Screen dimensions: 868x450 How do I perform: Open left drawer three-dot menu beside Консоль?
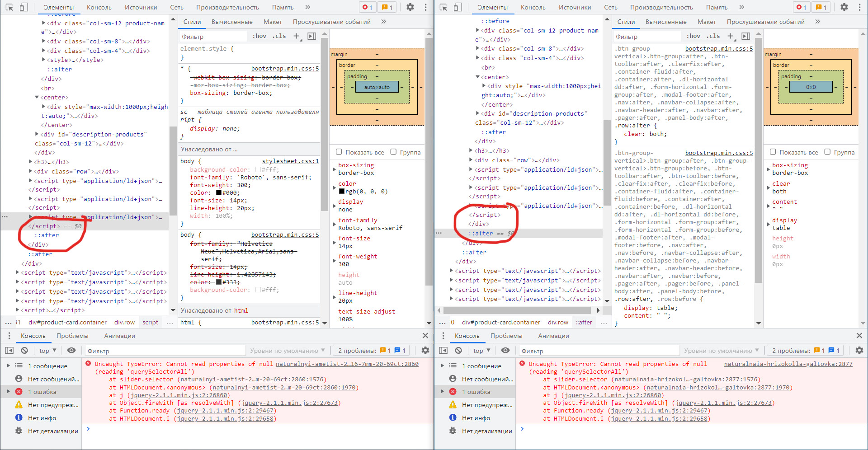click(x=9, y=336)
